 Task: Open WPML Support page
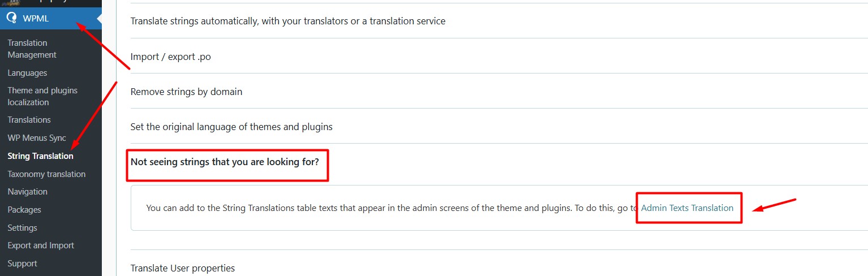point(22,264)
